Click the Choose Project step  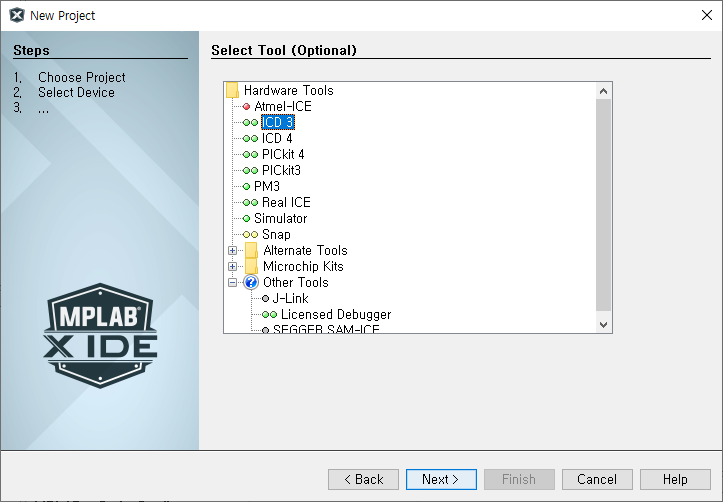click(x=82, y=77)
